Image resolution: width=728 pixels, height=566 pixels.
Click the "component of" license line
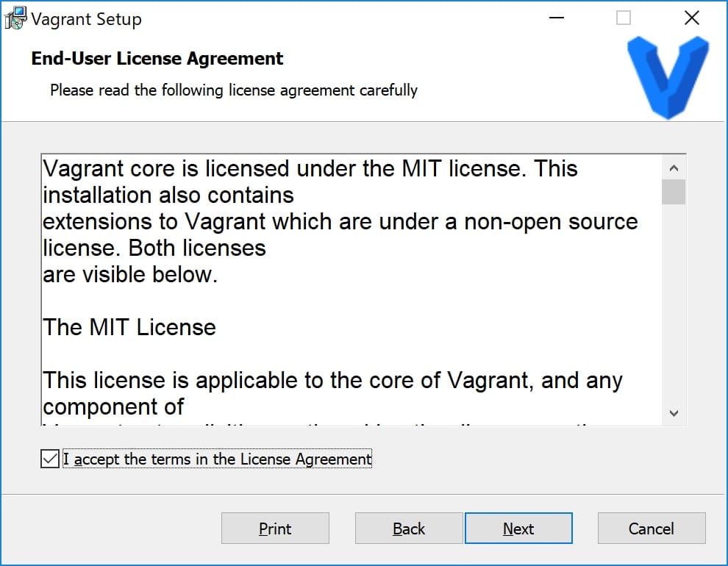113,407
